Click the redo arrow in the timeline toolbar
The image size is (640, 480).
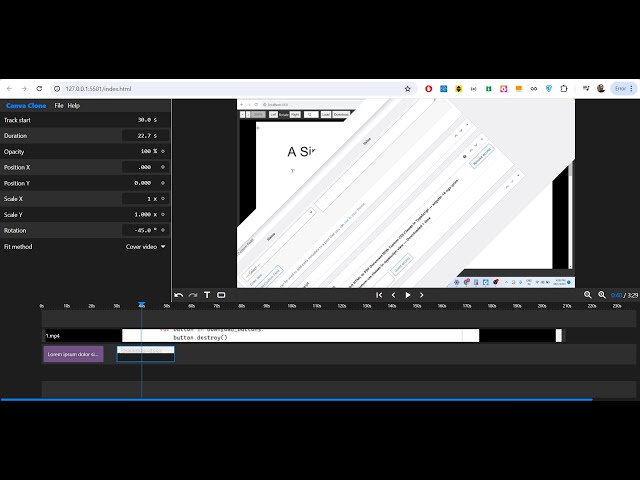pyautogui.click(x=192, y=295)
